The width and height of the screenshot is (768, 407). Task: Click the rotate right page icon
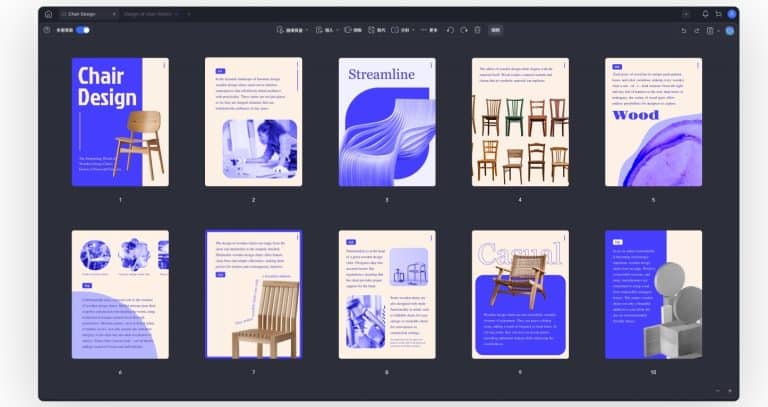click(463, 31)
